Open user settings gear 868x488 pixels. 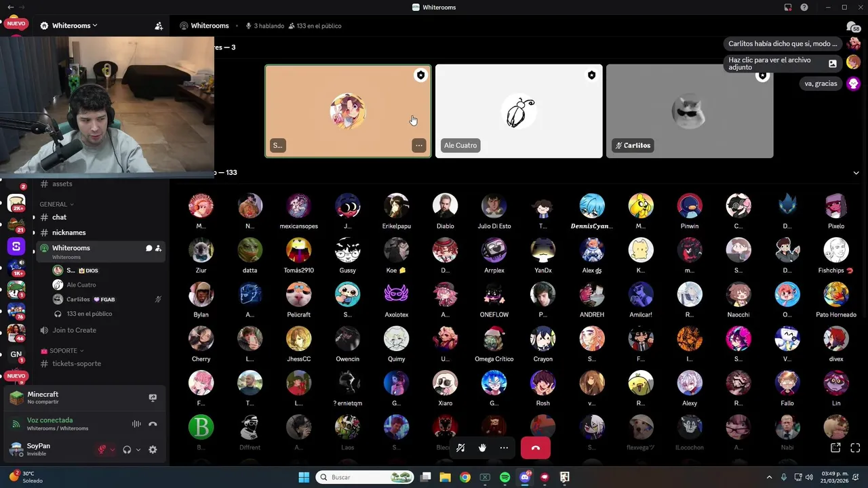coord(153,449)
